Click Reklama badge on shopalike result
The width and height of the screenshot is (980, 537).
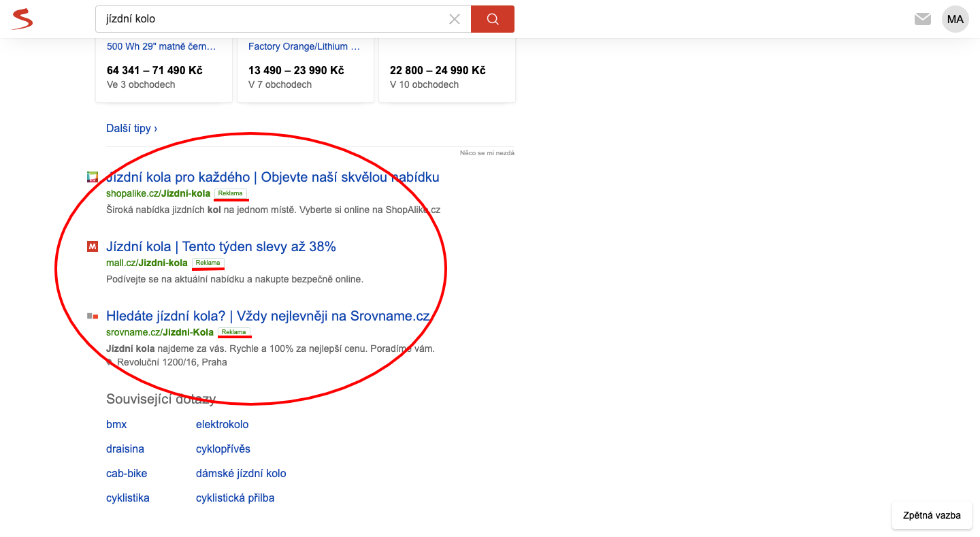coord(231,193)
